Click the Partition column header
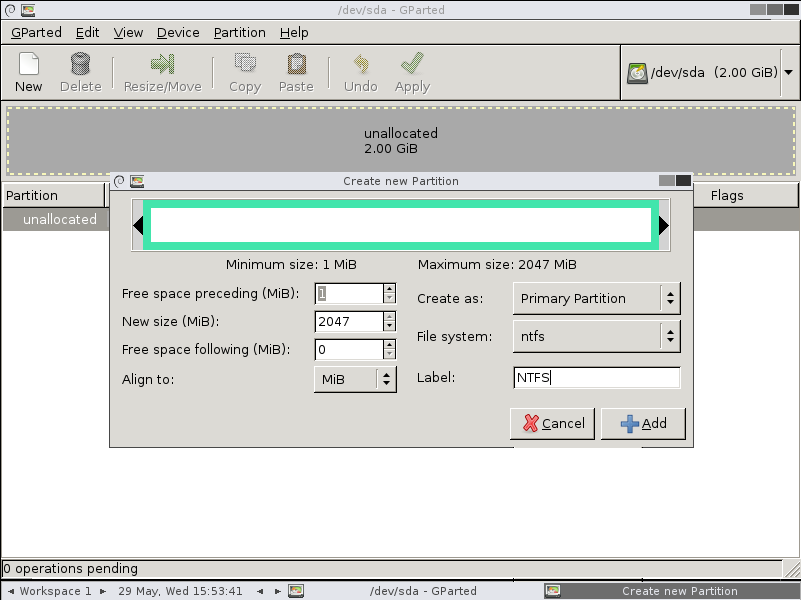801x600 pixels. click(54, 195)
